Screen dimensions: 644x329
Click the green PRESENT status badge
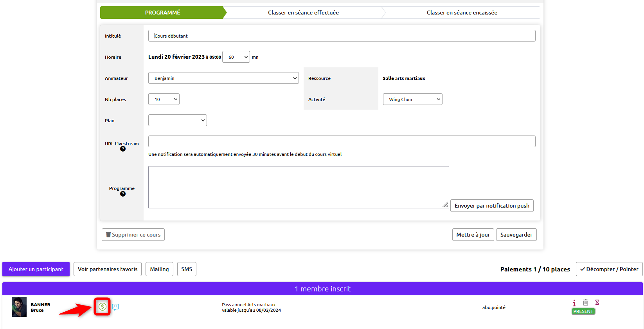[x=583, y=311]
